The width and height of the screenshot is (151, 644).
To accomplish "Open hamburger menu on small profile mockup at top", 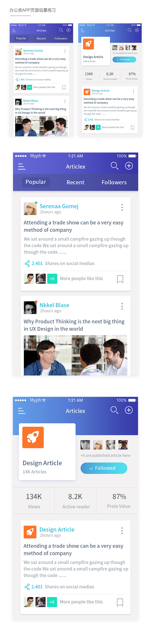I will click(x=83, y=31).
